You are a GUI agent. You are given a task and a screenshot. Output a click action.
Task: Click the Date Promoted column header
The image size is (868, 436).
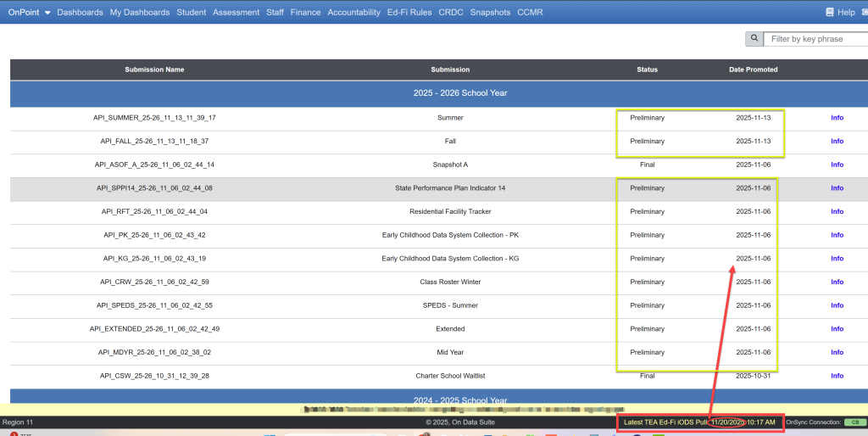753,70
